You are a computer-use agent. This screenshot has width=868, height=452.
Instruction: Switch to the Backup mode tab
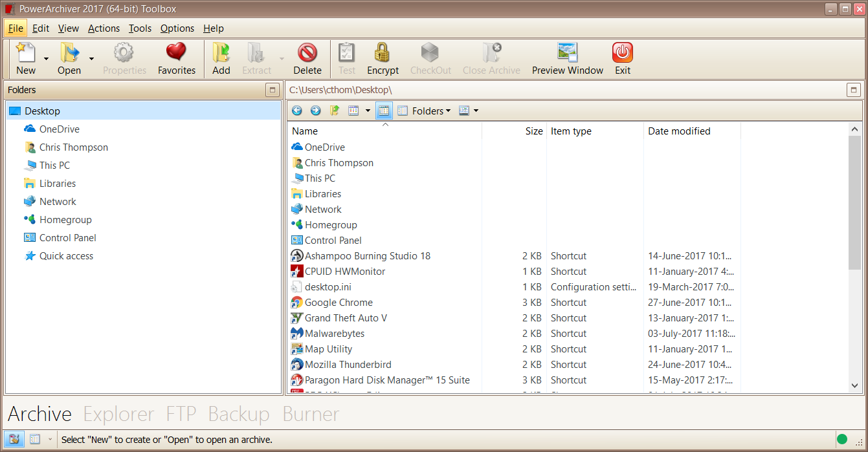click(x=239, y=414)
